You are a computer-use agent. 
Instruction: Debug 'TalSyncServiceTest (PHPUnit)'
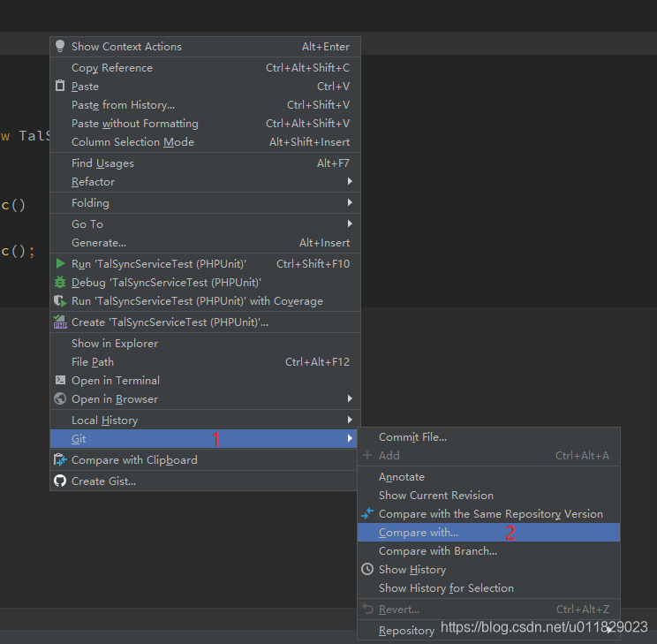point(205,282)
